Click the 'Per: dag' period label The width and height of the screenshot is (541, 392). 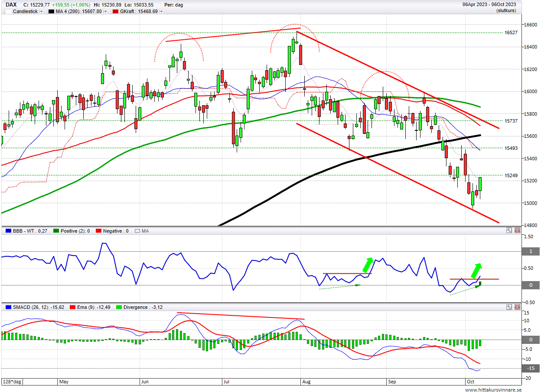[x=174, y=5]
